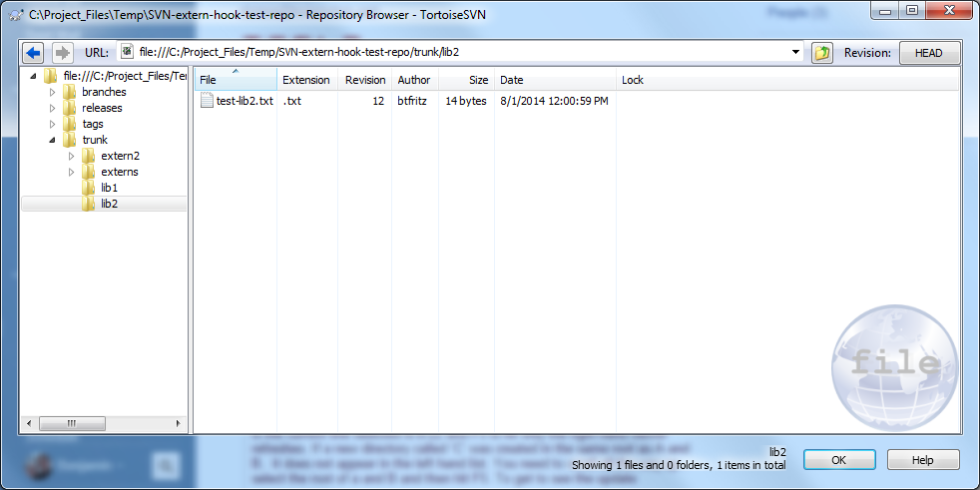Click the revision 12 cell
This screenshot has width=980, height=490.
[x=378, y=101]
